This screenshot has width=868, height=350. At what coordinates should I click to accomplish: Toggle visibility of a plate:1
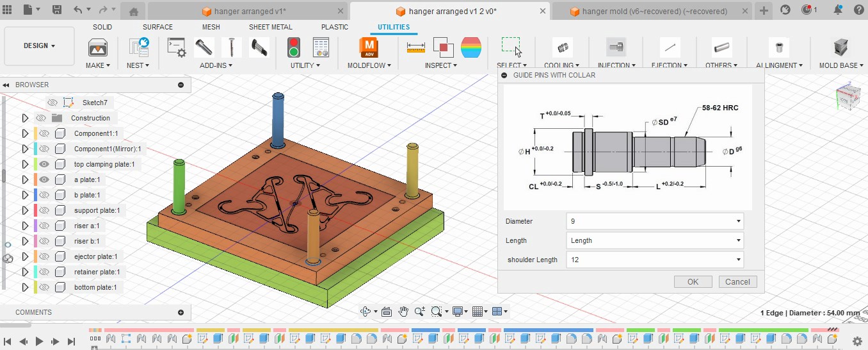click(x=44, y=179)
